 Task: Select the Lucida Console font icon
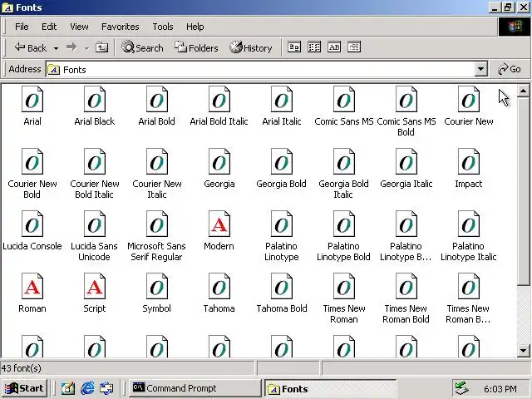pos(32,224)
